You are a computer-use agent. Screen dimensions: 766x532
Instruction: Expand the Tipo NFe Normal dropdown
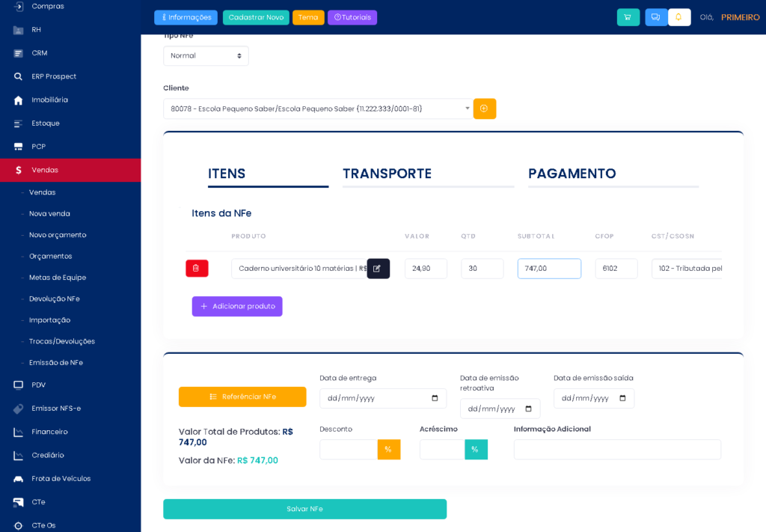206,55
